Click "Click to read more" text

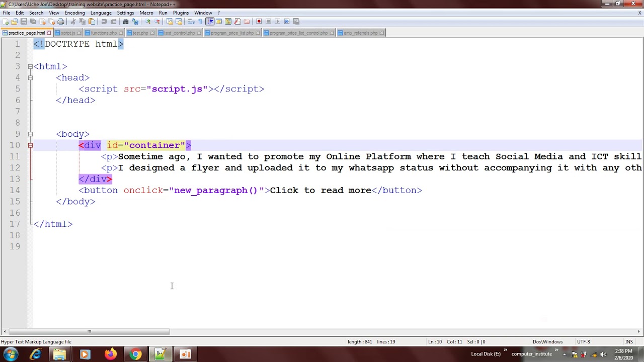tap(320, 191)
